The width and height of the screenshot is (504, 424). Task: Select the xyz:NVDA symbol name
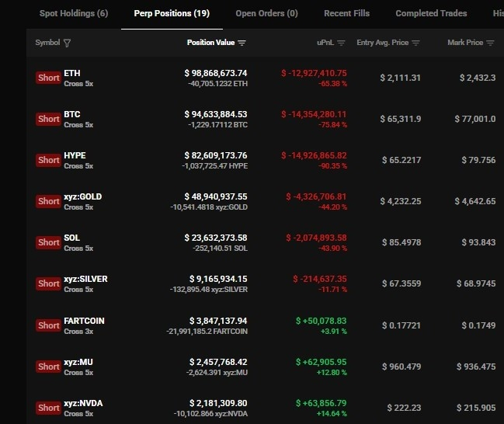point(83,403)
